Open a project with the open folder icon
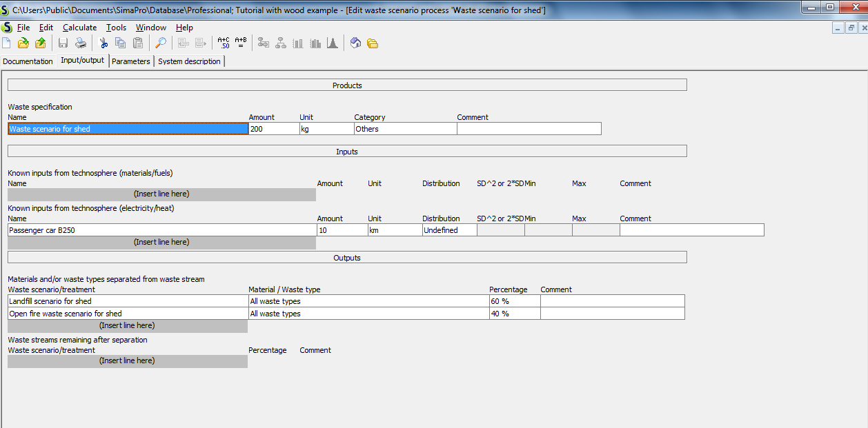The image size is (868, 428). click(23, 43)
